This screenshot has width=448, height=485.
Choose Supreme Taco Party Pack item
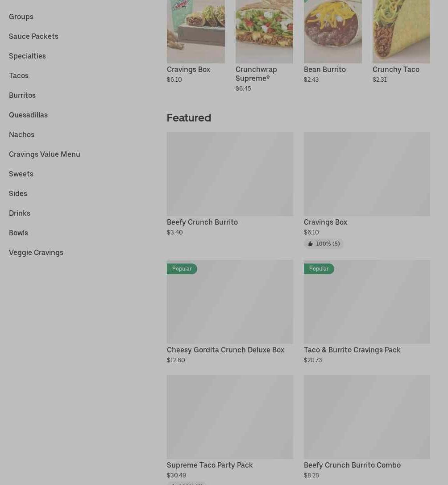pos(210,465)
